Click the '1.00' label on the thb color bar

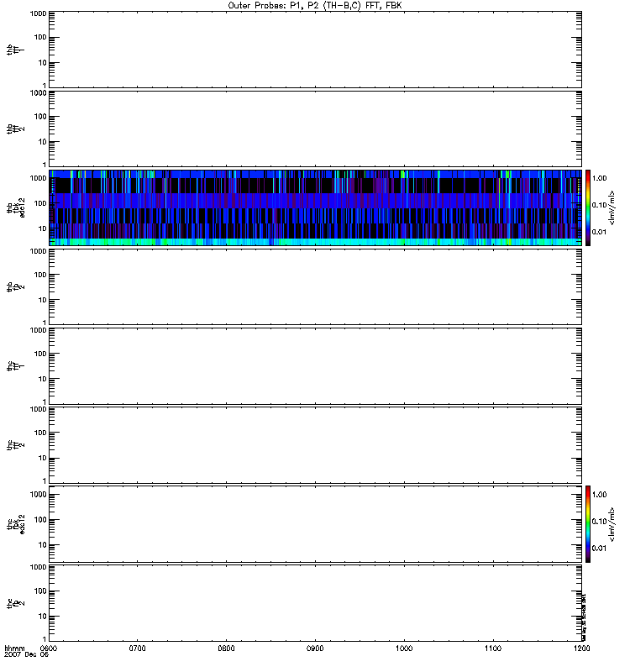coord(599,178)
